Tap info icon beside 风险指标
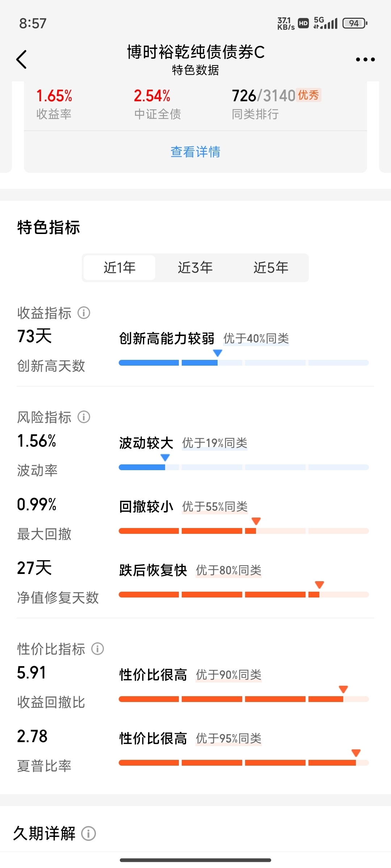391x868 pixels. 84,417
